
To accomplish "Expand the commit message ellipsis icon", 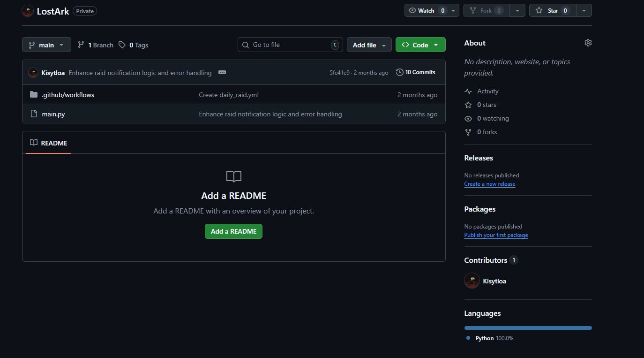I will coord(222,72).
